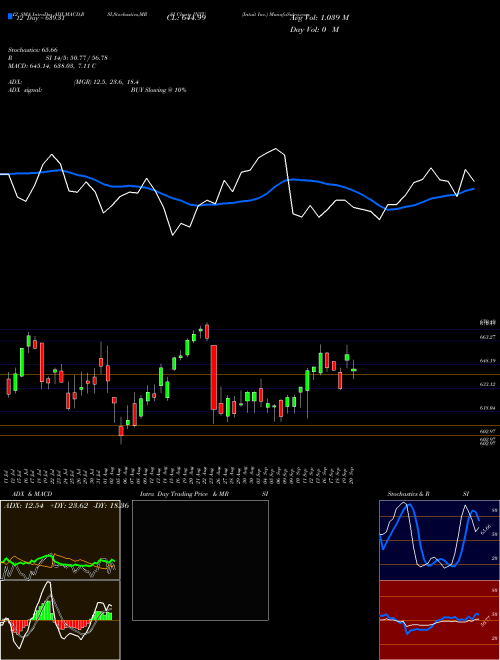Click the red RSI indicator chart

point(439,620)
